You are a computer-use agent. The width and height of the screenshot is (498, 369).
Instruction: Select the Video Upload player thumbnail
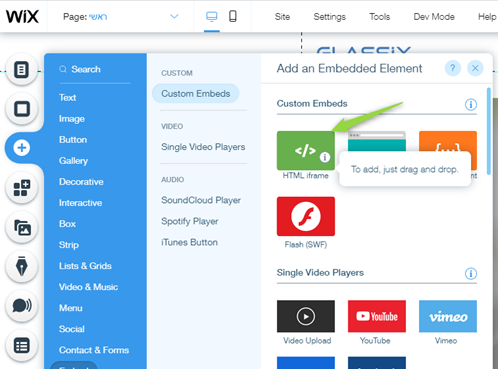coord(306,316)
